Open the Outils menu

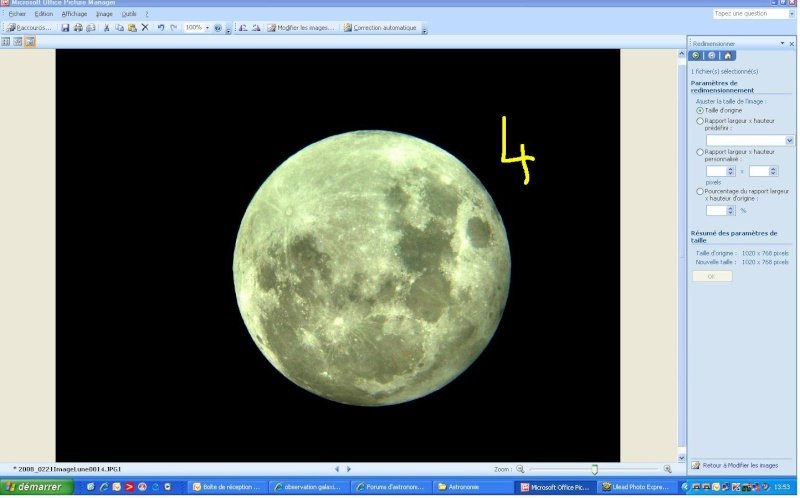coord(129,14)
